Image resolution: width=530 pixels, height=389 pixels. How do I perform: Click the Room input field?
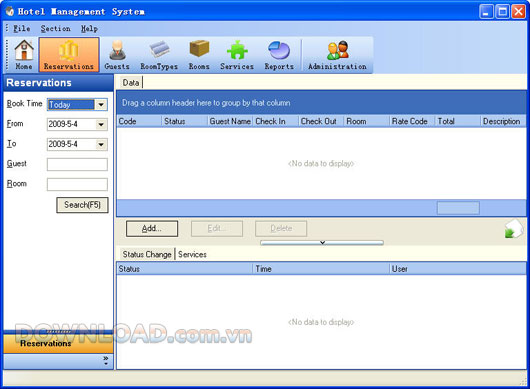[x=77, y=185]
